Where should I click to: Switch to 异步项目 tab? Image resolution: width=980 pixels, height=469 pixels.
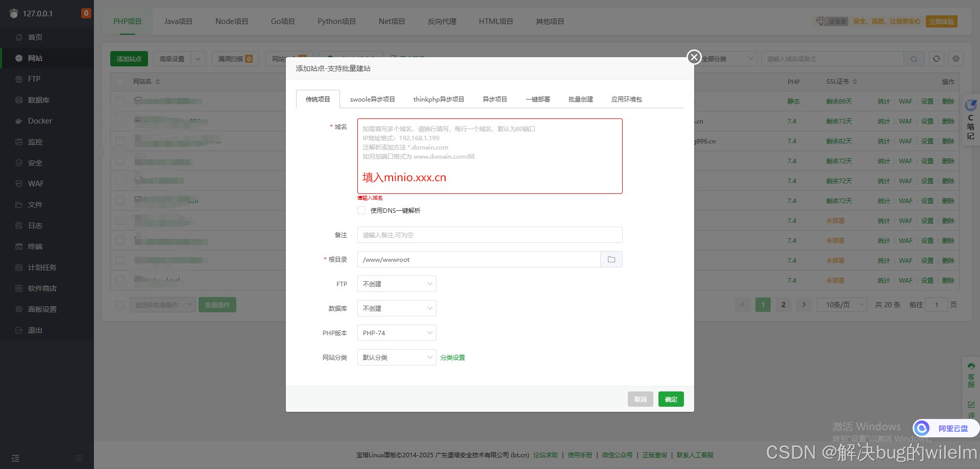coord(495,99)
